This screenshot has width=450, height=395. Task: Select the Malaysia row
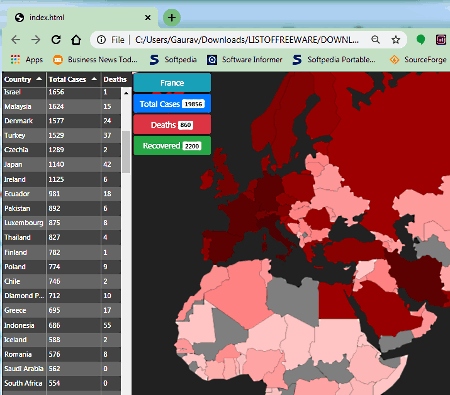[62, 107]
